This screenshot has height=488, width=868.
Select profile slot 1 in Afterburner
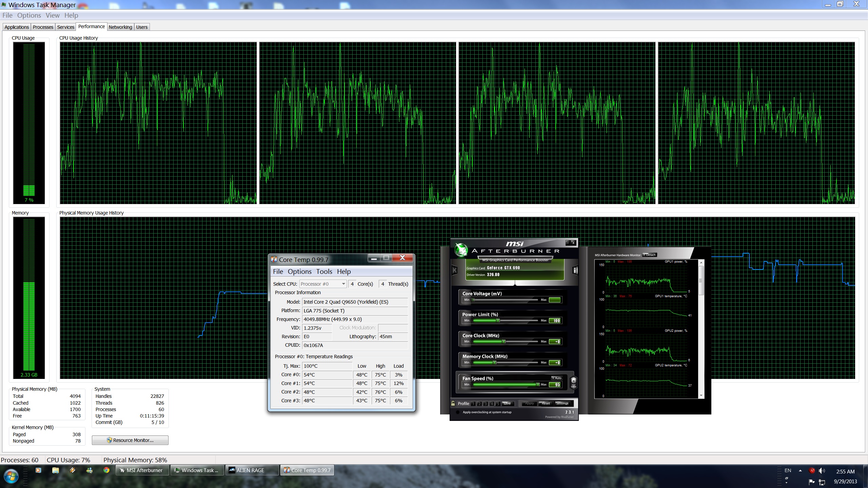tap(473, 404)
